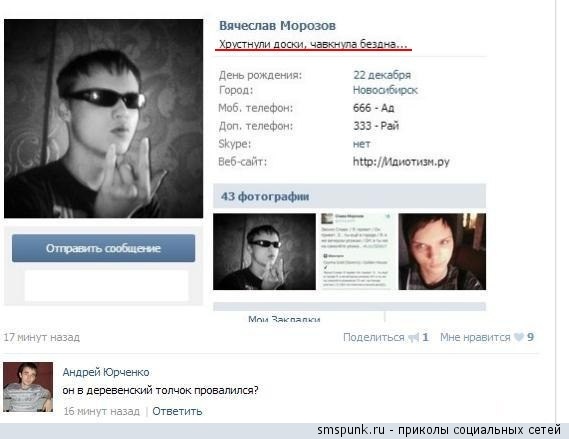This screenshot has width=569, height=439.
Task: Click birthday link 22 декабря
Action: click(x=382, y=75)
